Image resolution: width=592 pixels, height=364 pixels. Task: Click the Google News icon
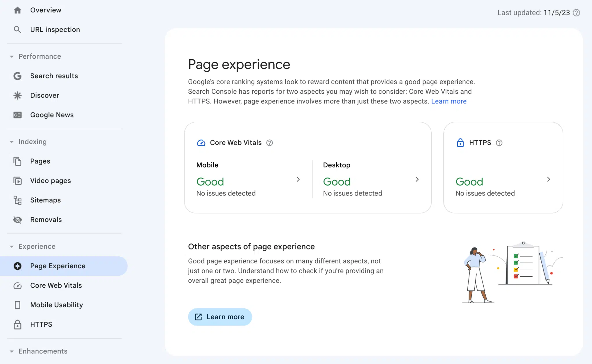pyautogui.click(x=17, y=114)
